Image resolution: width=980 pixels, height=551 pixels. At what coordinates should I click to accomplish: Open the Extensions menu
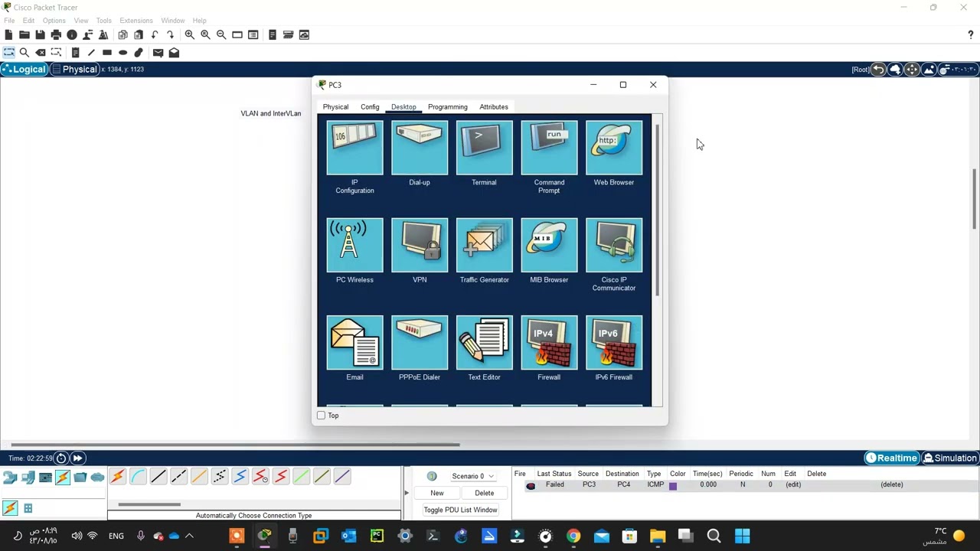click(136, 21)
